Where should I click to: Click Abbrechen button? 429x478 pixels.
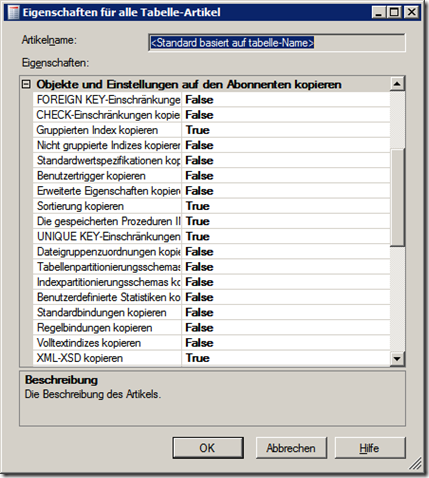(x=291, y=448)
